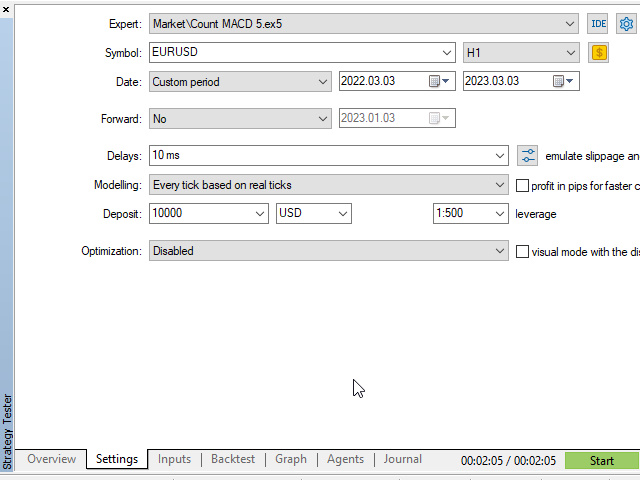This screenshot has height=480, width=640.
Task: Enable visual mode checkbox
Action: [x=522, y=251]
